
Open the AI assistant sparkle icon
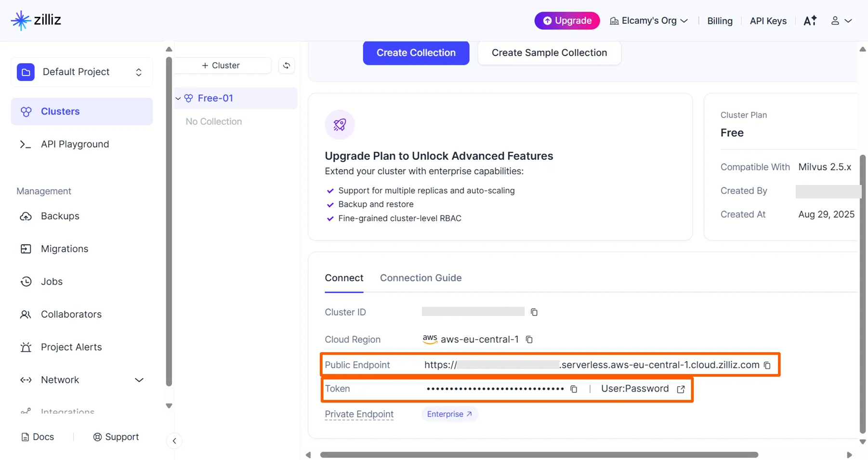click(810, 21)
